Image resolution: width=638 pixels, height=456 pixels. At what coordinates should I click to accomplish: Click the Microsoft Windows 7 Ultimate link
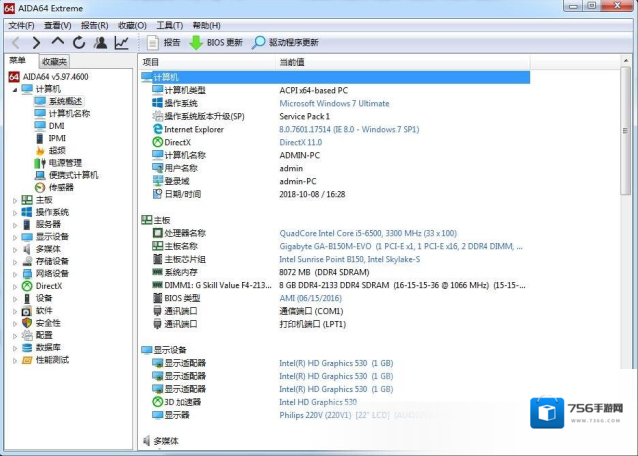click(333, 103)
